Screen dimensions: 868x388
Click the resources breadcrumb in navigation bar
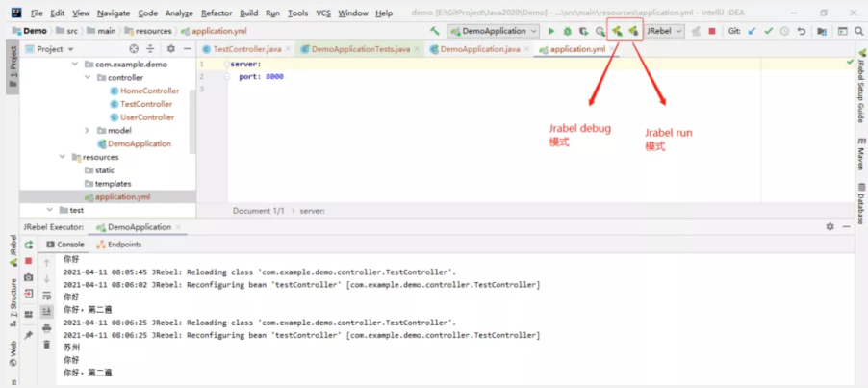148,31
